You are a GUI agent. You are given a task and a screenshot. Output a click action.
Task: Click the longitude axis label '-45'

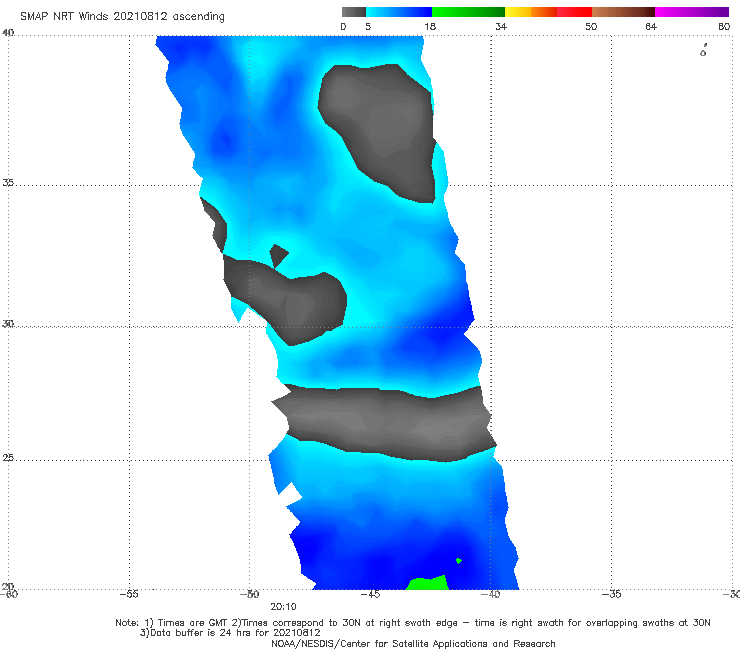[x=370, y=594]
